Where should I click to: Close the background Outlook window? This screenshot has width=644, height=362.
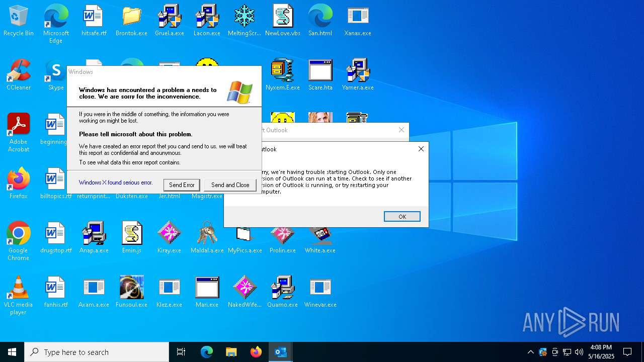pyautogui.click(x=401, y=130)
